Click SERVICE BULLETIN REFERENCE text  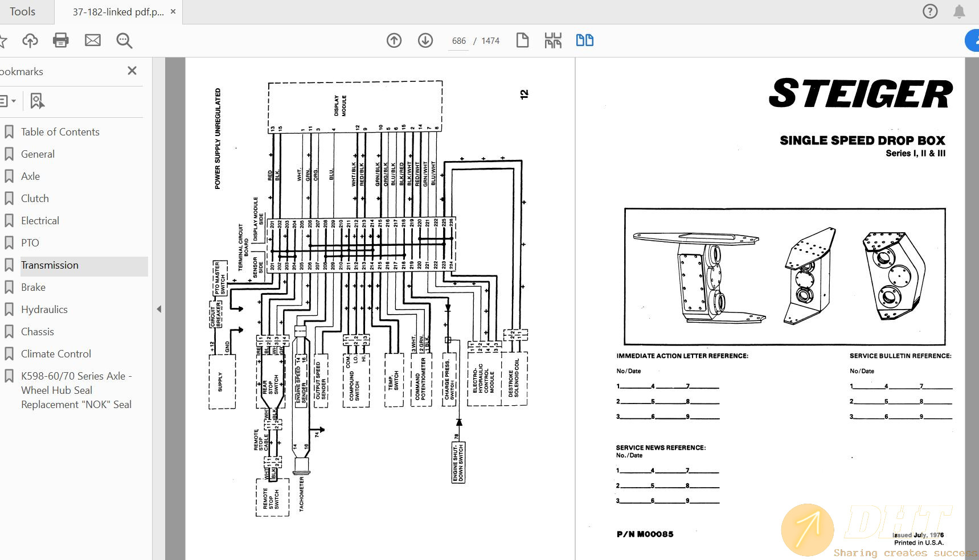coord(900,356)
